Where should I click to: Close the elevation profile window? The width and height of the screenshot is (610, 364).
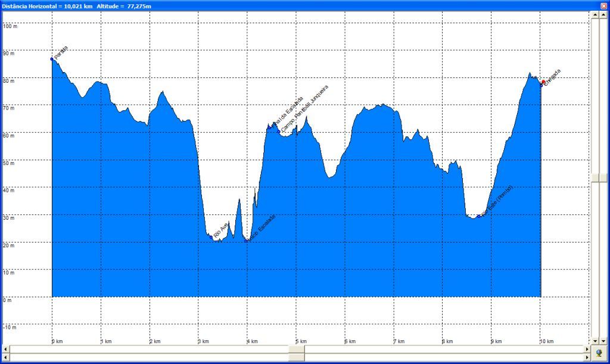click(x=604, y=6)
